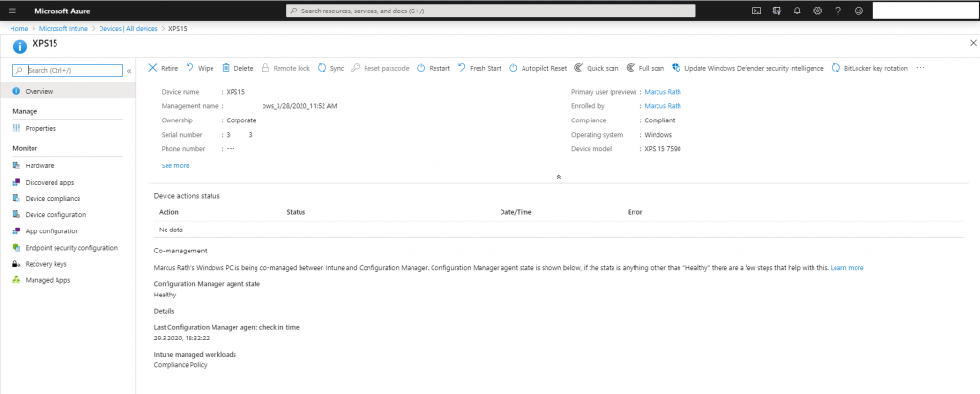Open Learn more about co-management
This screenshot has height=394, width=980.
point(847,267)
